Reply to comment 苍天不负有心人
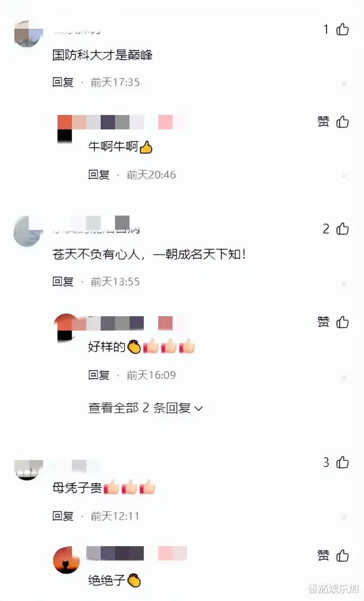364x601 pixels. [63, 281]
